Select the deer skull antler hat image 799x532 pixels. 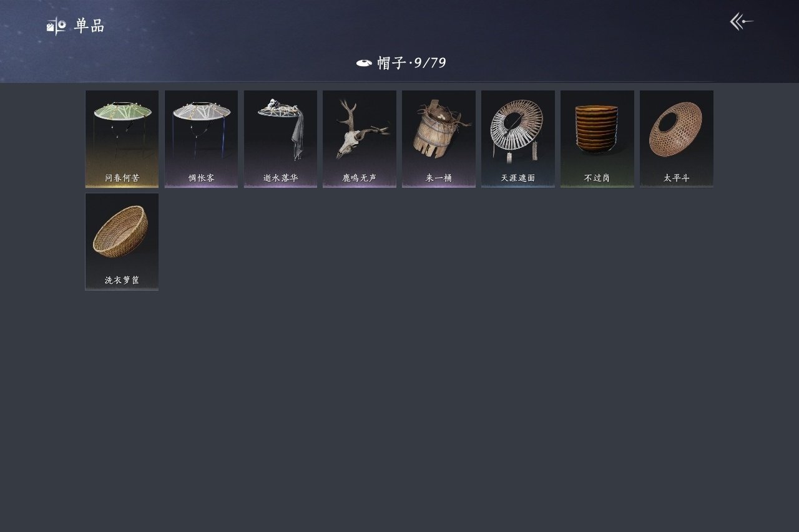click(360, 128)
